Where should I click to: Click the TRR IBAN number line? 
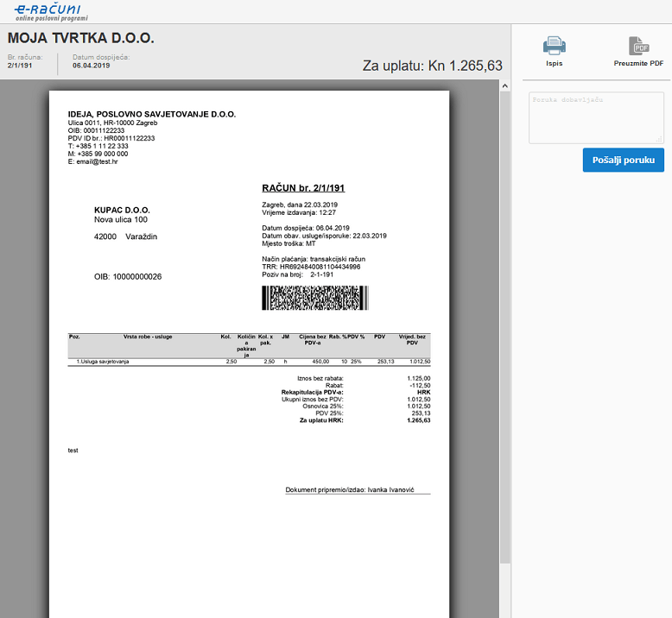(311, 267)
